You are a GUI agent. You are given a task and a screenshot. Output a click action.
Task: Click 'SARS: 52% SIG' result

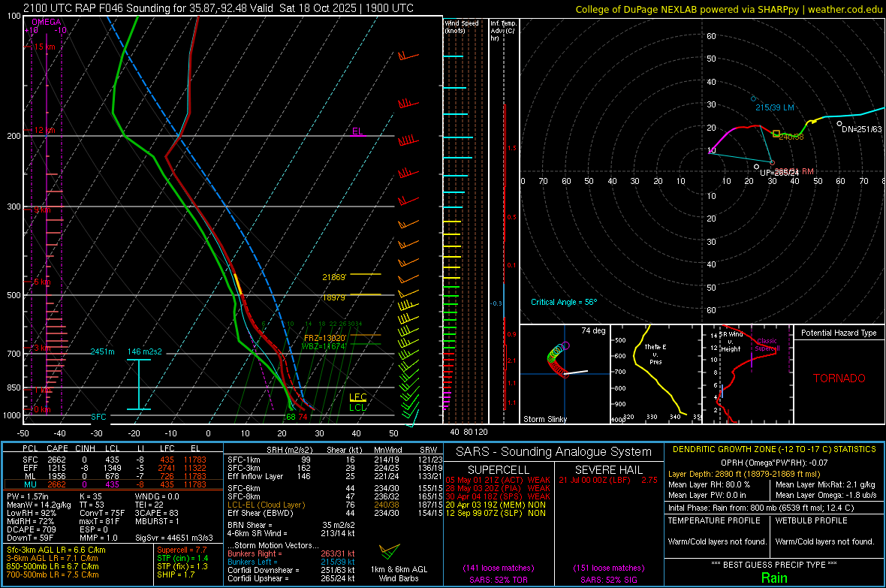[608, 580]
